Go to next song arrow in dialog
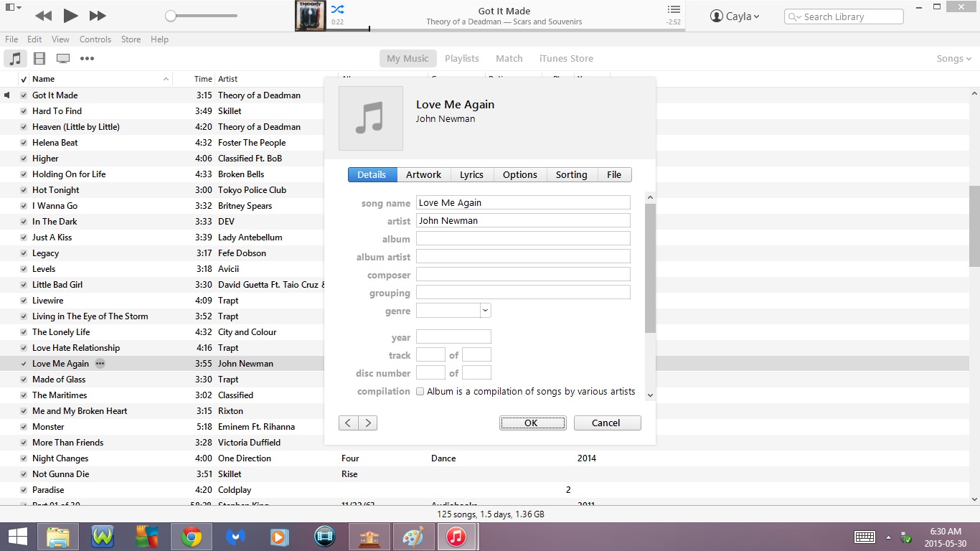This screenshot has width=980, height=551. (367, 423)
